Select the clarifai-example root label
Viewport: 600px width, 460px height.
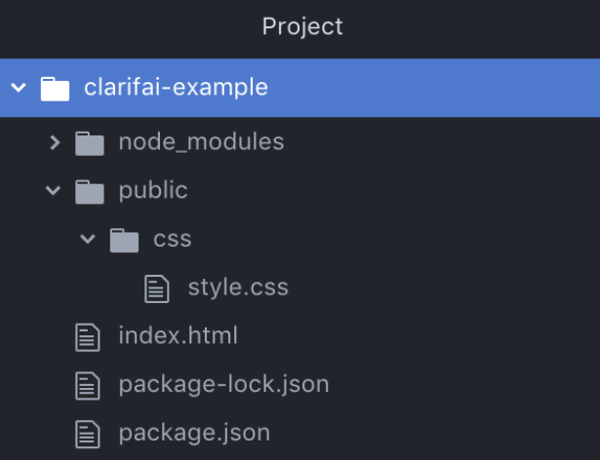click(x=176, y=88)
